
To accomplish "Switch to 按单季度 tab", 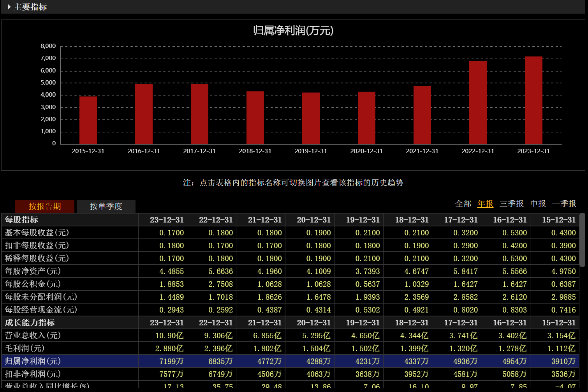I will 106,206.
